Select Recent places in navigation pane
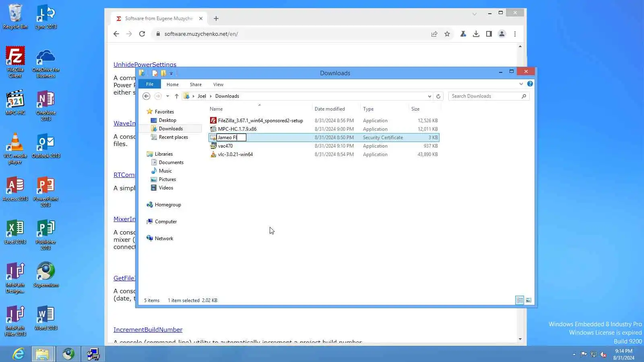The height and width of the screenshot is (362, 644). (173, 137)
